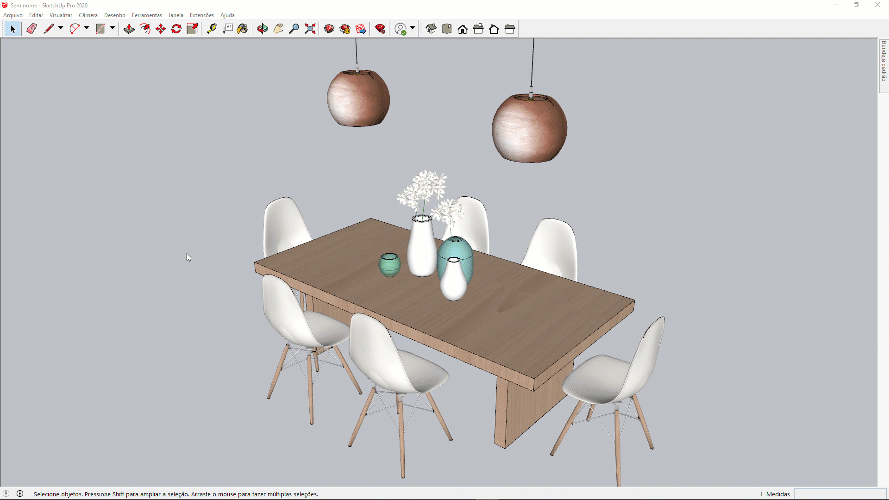Activate the Line pencil tool
889x500 pixels.
[49, 29]
